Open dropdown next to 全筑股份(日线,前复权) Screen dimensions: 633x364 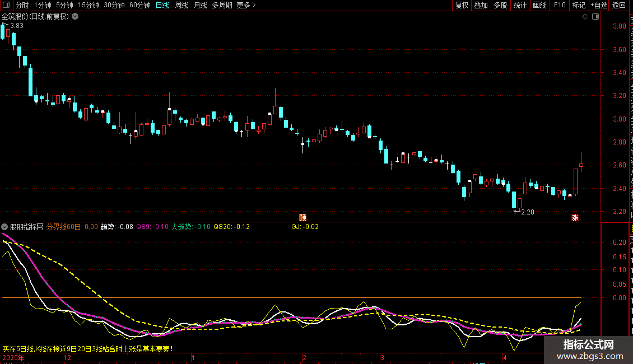[x=75, y=17]
